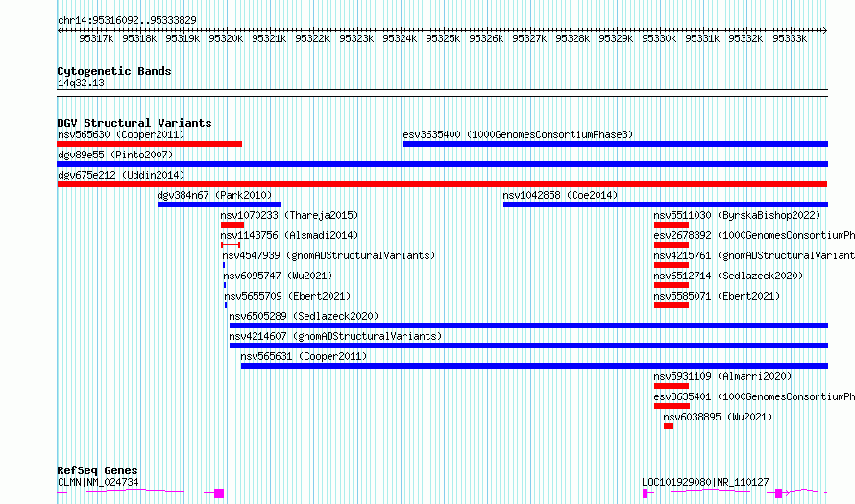Click the 95325k ruler tick label
This screenshot has width=855, height=504.
pyautogui.click(x=443, y=39)
